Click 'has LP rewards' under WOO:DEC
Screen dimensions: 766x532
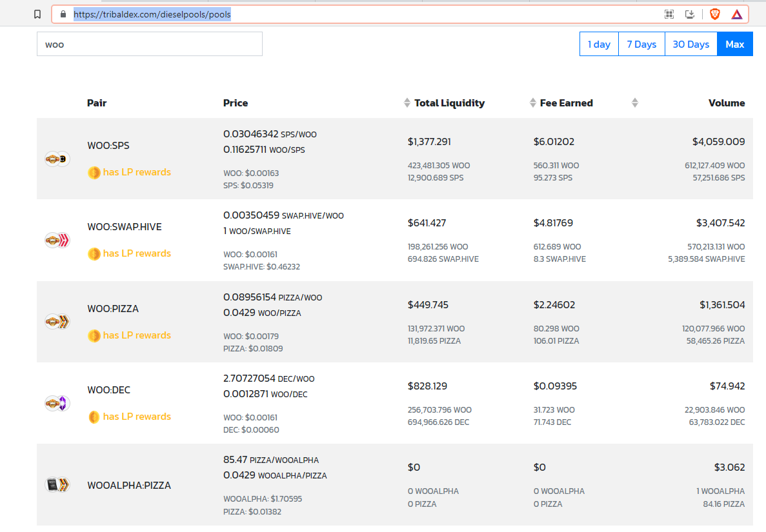point(137,417)
